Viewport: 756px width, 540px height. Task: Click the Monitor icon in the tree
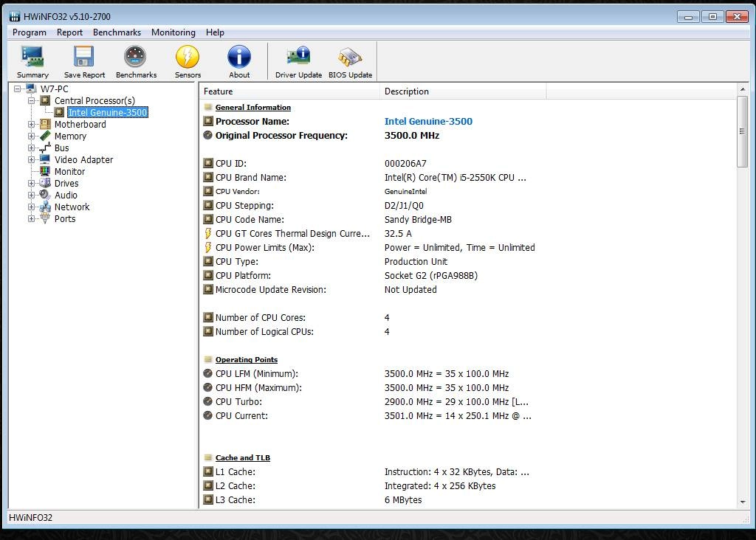45,171
